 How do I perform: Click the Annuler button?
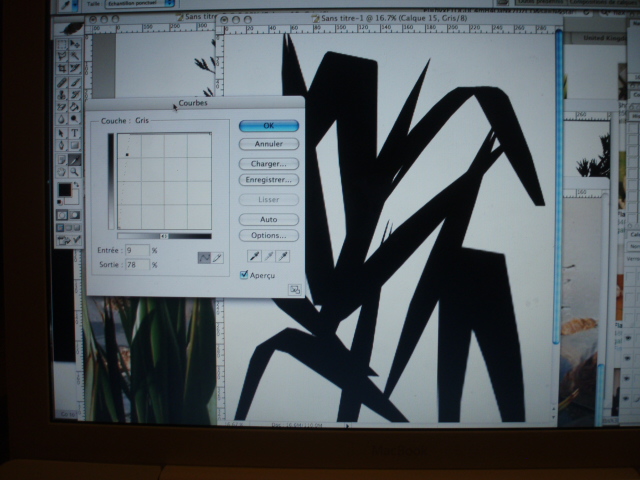point(269,144)
